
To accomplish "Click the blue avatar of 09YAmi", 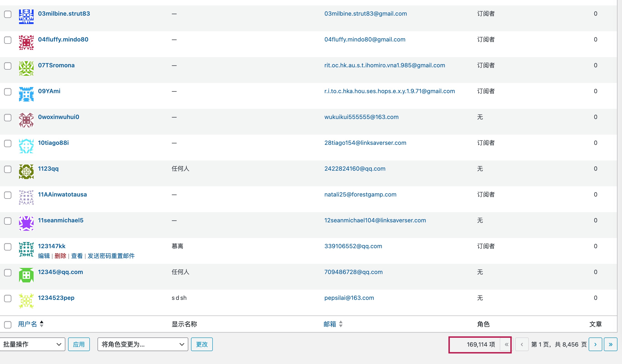I will [x=26, y=94].
